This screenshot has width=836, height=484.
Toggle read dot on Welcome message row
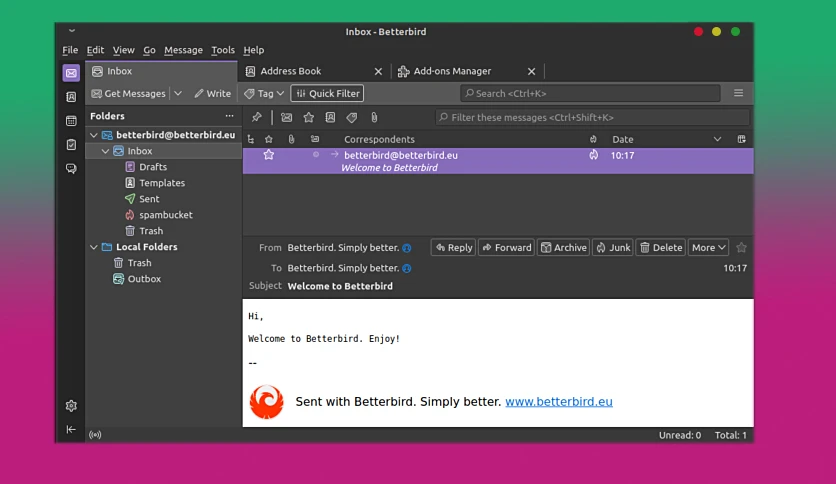coord(316,155)
